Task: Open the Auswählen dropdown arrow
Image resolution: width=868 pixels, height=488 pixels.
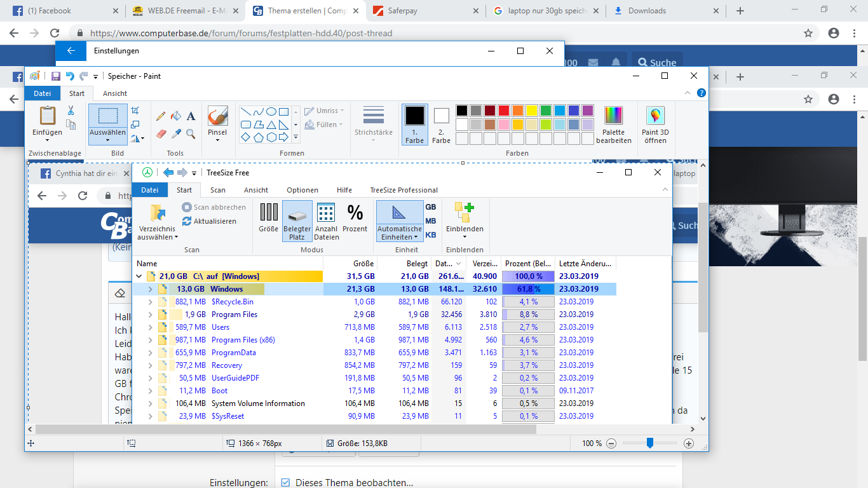Action: click(107, 140)
